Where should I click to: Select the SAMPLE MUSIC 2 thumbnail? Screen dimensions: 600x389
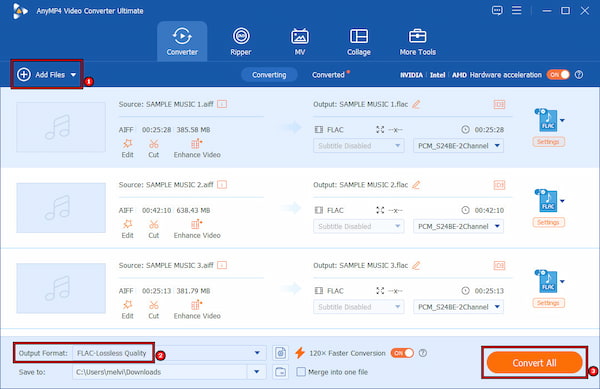pos(61,208)
